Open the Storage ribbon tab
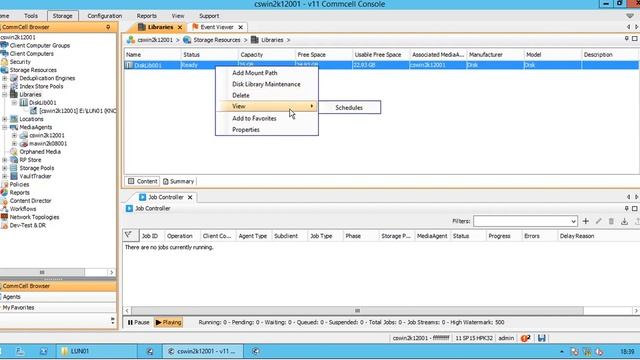640x360 pixels. pyautogui.click(x=62, y=16)
